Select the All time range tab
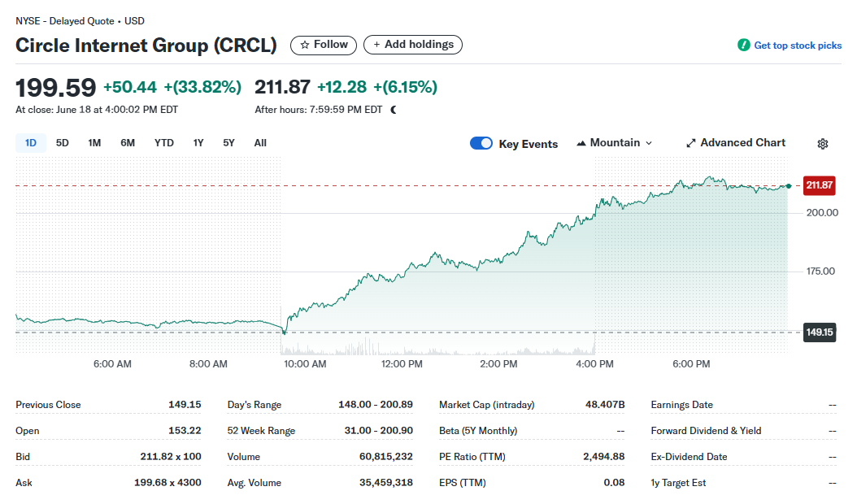 (x=260, y=143)
